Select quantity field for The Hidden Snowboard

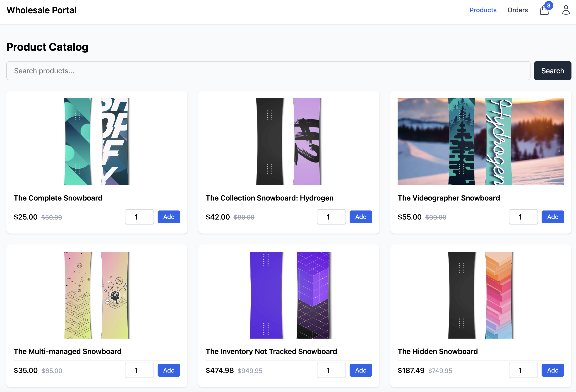click(x=523, y=370)
